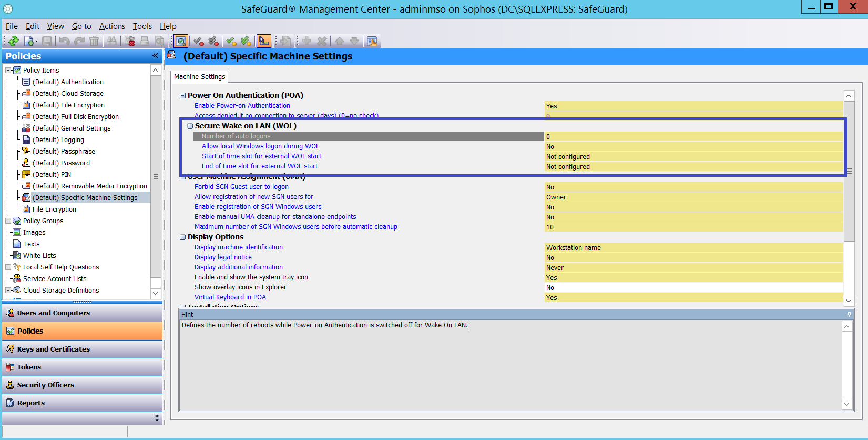Select the Machine Settings tab
The image size is (868, 440).
coord(200,77)
